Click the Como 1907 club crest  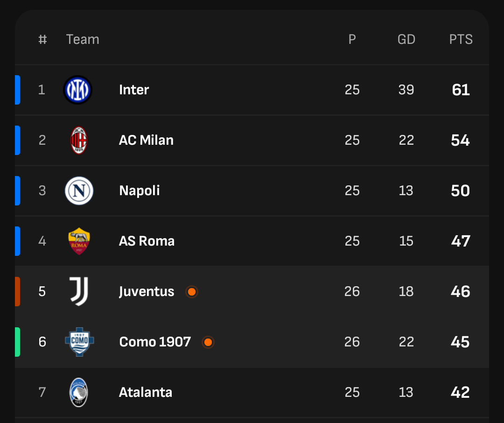79,342
